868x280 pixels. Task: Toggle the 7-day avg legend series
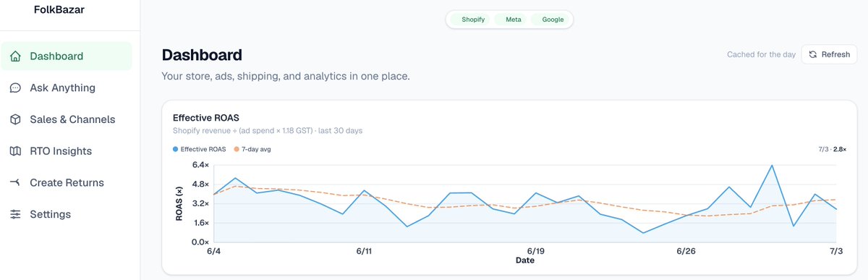click(x=252, y=149)
